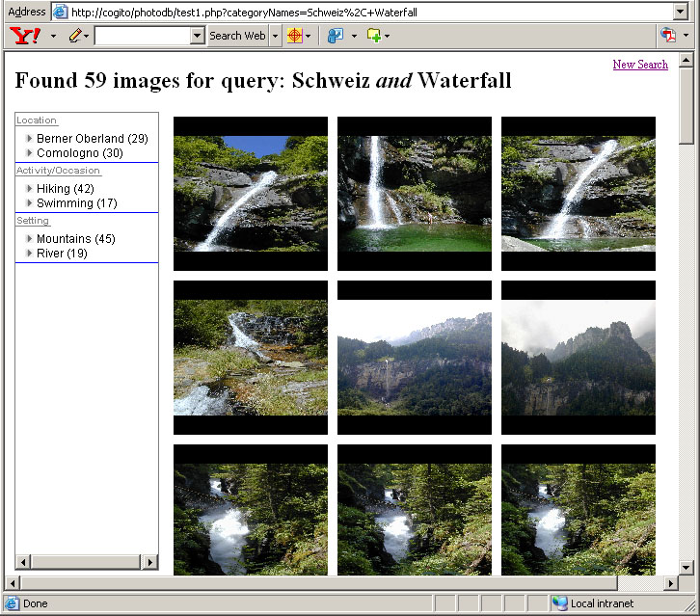700x616 pixels.
Task: Click the address bar URL field
Action: tap(370, 13)
